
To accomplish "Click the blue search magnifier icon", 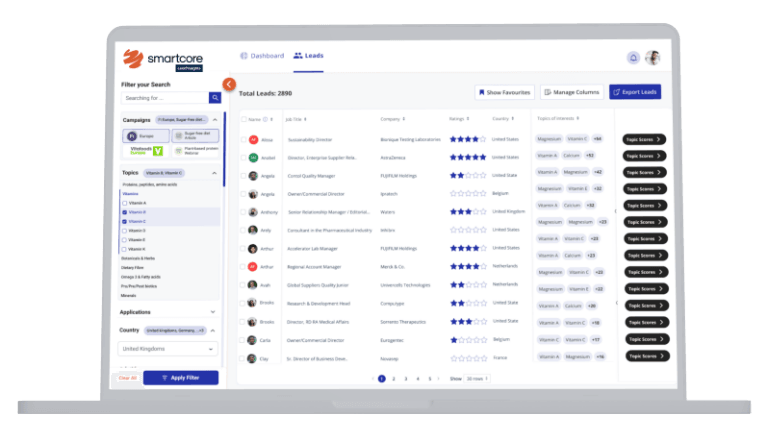I will 214,98.
